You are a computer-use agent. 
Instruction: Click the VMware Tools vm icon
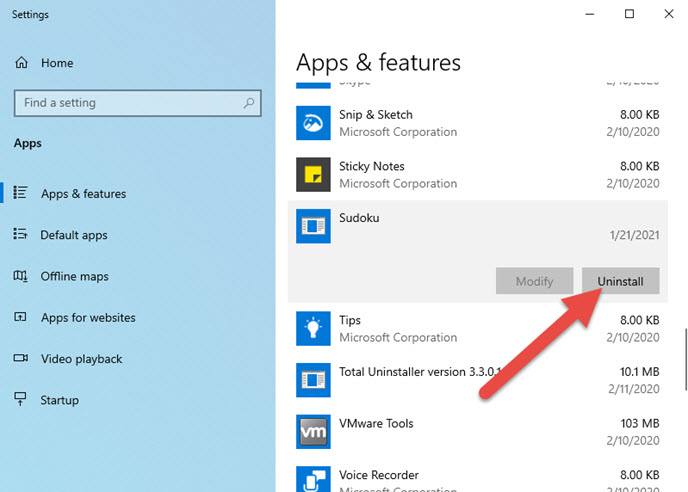(x=313, y=432)
